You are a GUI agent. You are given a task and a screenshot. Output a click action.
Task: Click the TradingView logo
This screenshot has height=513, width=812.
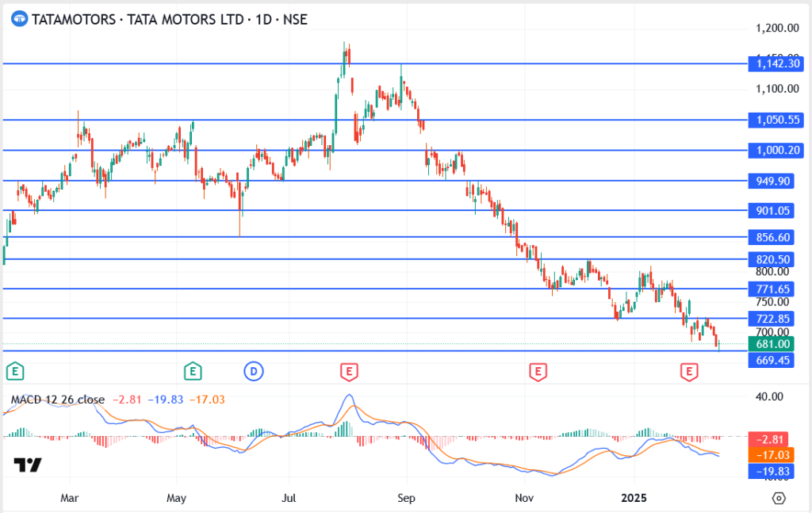click(x=27, y=465)
